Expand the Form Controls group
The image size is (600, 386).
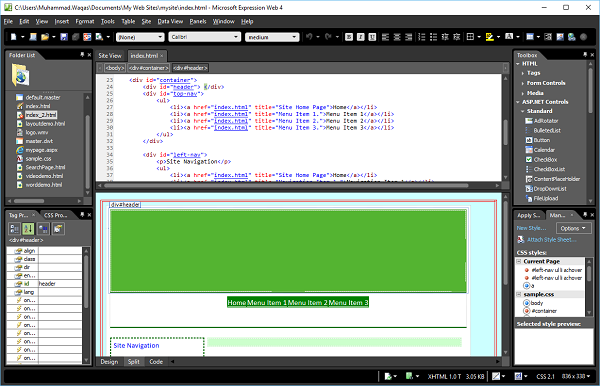pyautogui.click(x=523, y=83)
